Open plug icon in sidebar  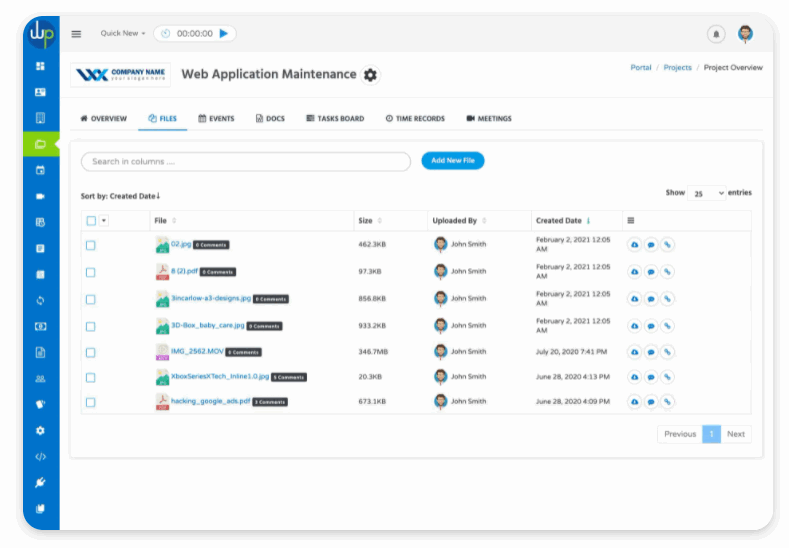(x=40, y=483)
